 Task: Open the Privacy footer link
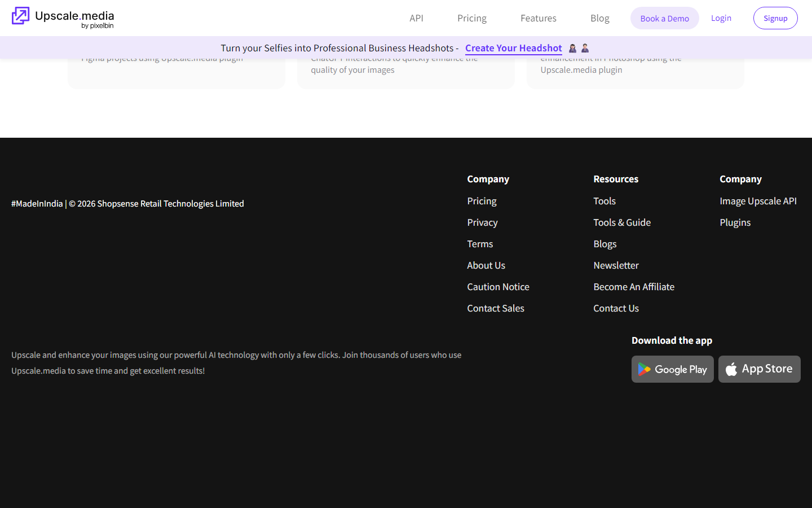[483, 222]
